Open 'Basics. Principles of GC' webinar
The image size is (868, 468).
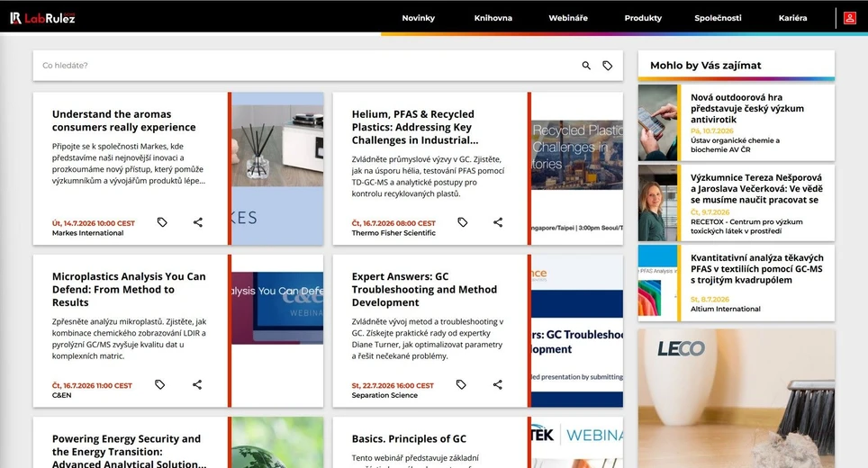point(409,438)
